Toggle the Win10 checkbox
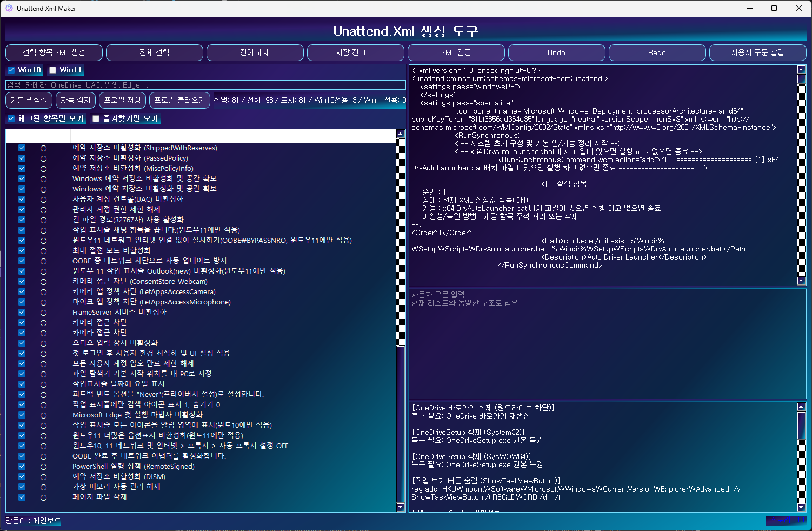This screenshot has height=531, width=812. (x=11, y=70)
